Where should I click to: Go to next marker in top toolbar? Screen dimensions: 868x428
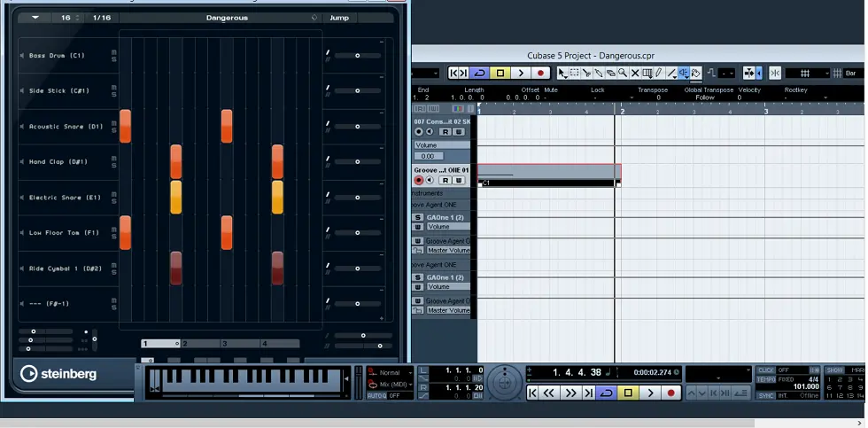(464, 73)
